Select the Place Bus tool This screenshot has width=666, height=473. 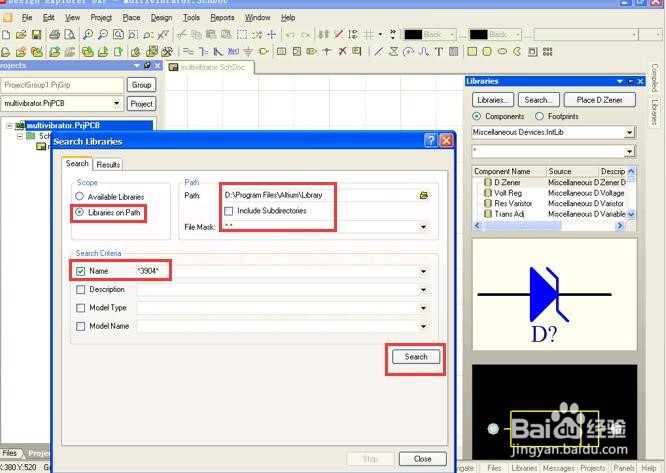203,52
